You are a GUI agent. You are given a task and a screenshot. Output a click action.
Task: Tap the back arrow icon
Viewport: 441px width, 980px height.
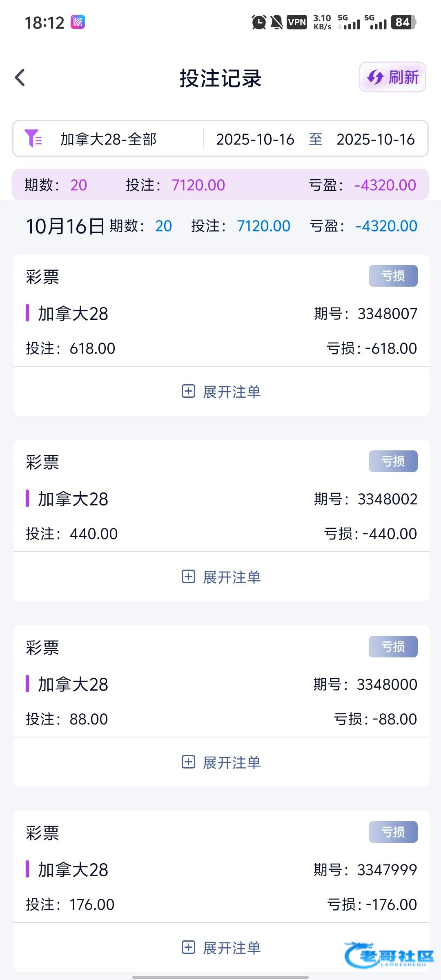point(20,78)
